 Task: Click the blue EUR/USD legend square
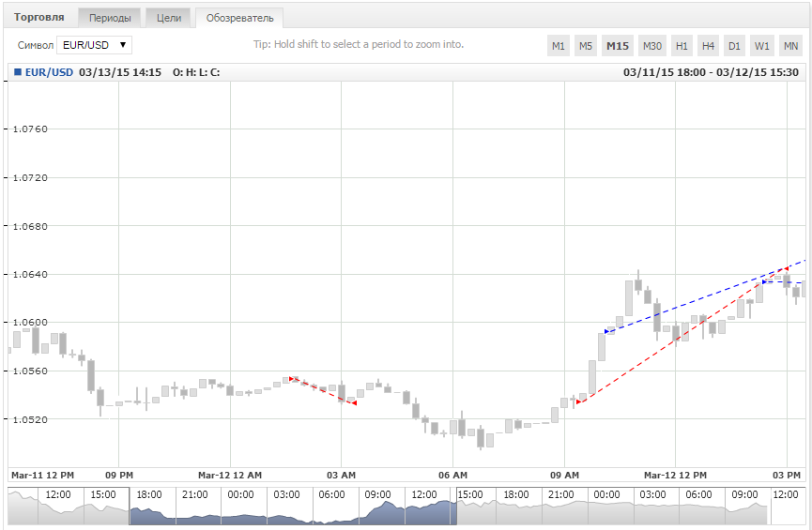(x=18, y=72)
